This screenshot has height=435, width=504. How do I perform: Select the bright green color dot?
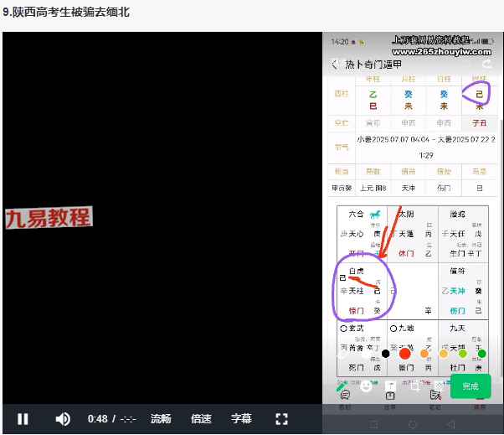click(x=462, y=354)
